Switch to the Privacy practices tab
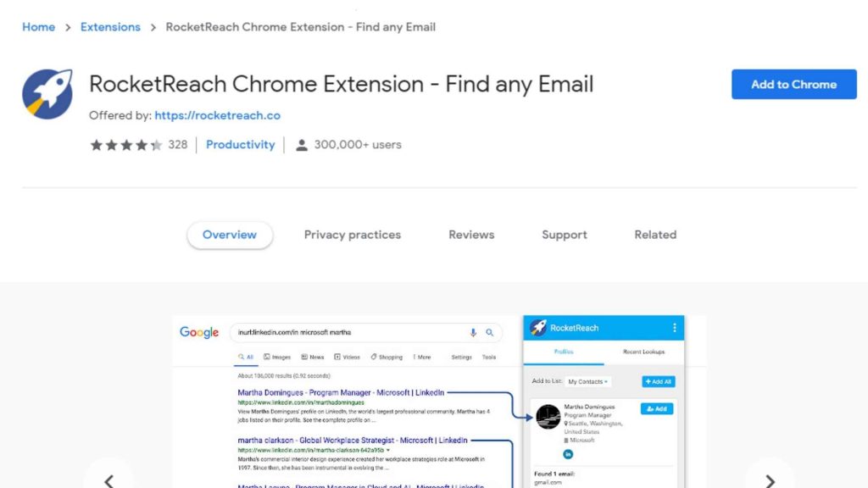868x488 pixels. coord(353,235)
